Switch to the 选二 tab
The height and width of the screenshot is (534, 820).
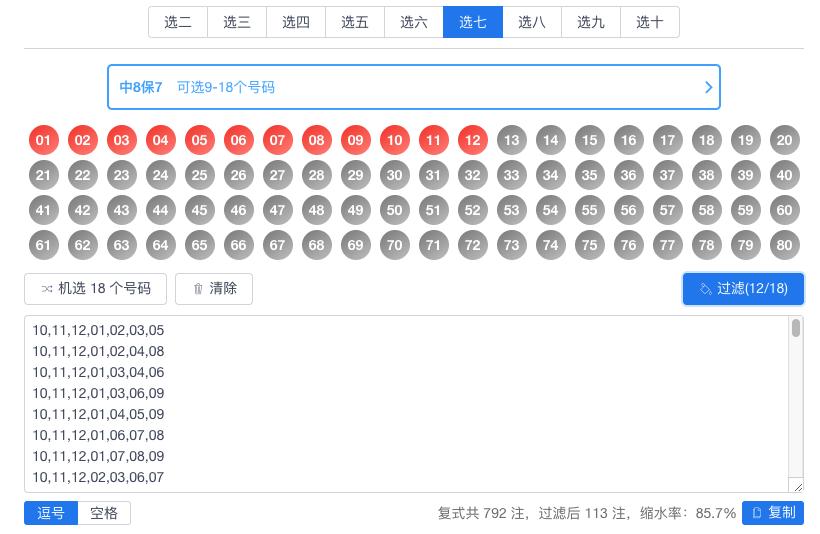click(x=178, y=22)
